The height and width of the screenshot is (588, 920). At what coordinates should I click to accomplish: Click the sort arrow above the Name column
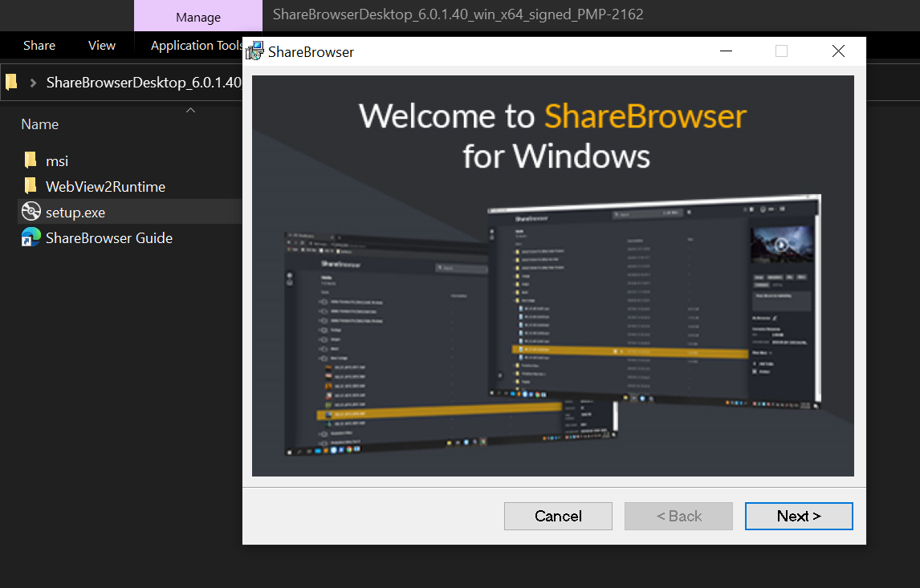point(190,110)
